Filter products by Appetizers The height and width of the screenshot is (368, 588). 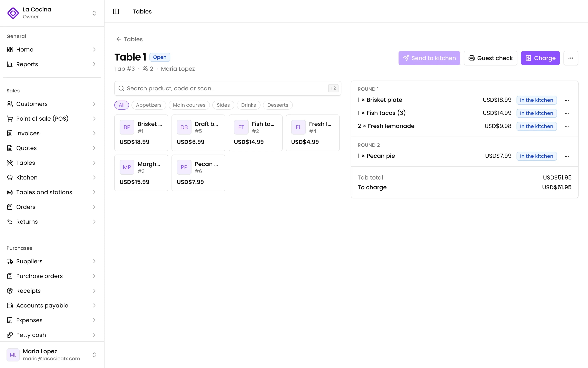149,105
